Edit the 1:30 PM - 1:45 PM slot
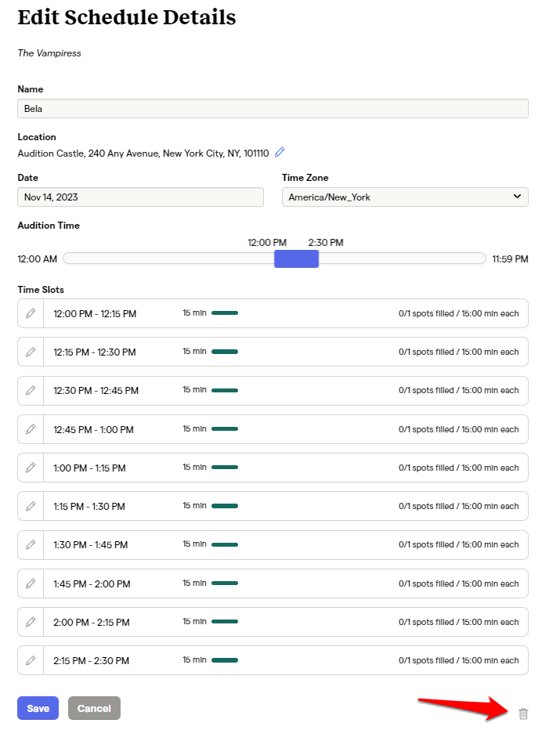The image size is (560, 737). point(31,545)
